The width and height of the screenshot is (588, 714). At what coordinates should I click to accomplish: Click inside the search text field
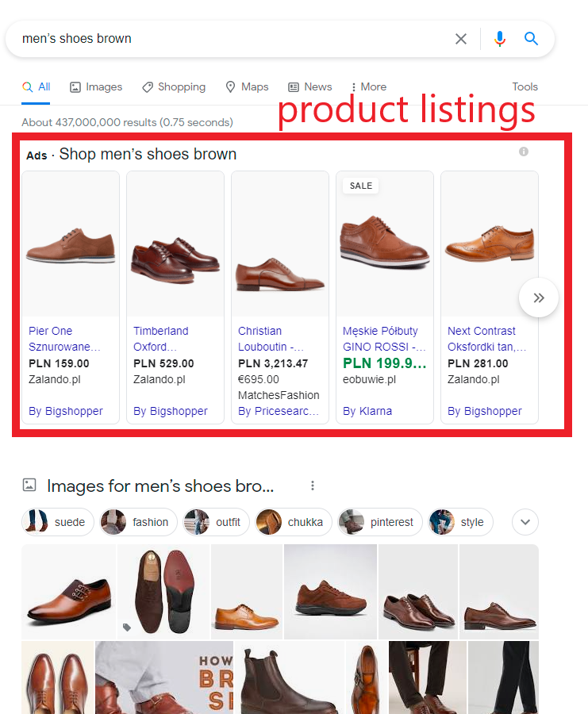point(230,39)
